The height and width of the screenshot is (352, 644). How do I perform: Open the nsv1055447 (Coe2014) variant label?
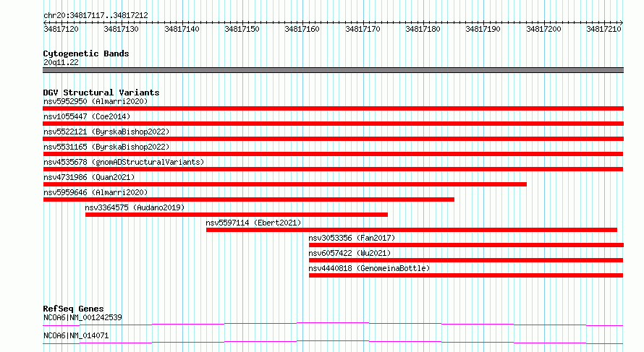[87, 116]
